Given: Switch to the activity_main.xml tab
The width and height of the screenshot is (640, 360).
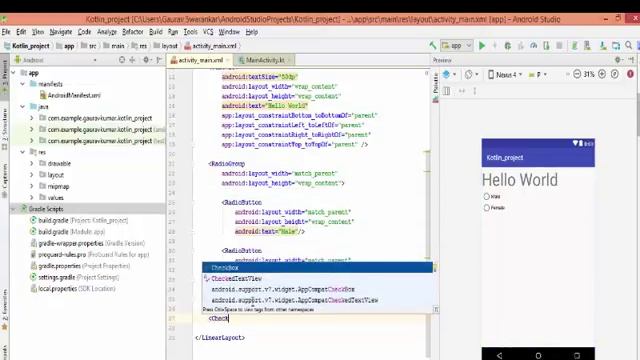Looking at the screenshot, I should 199,60.
